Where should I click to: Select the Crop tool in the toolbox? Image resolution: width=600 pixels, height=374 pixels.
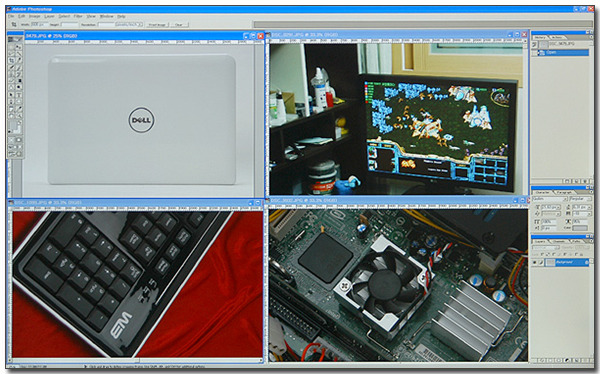[11, 60]
